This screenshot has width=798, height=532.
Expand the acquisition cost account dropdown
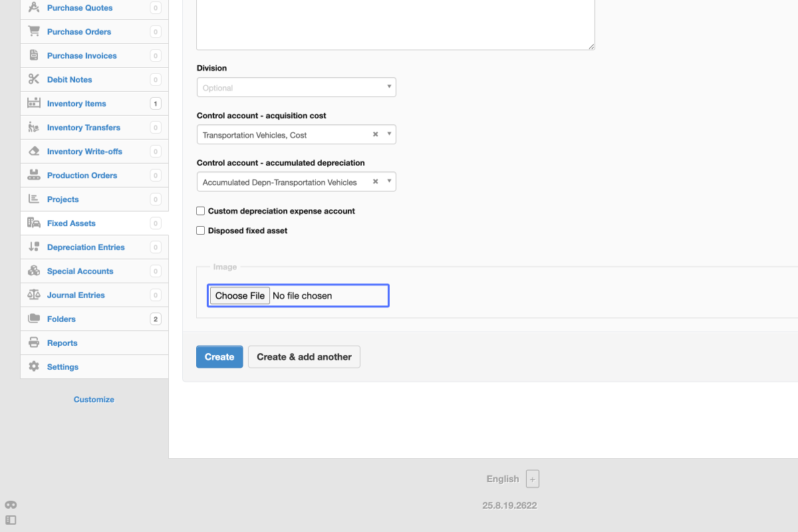point(390,135)
